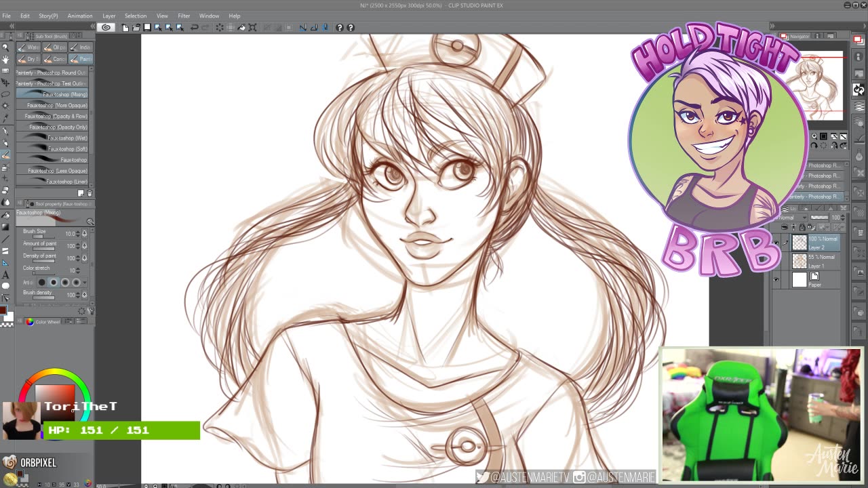868x488 pixels.
Task: Select the Gradient tool
Action: tap(5, 226)
